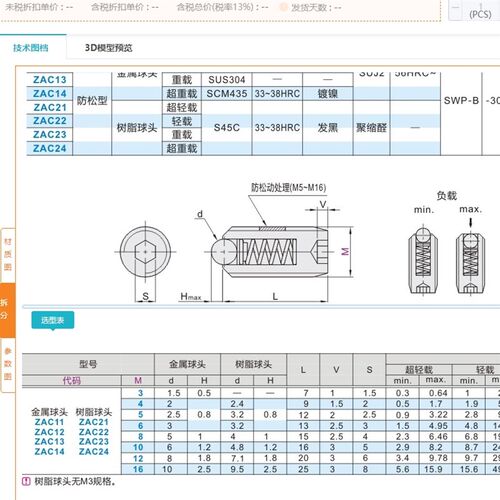Screen dimensions: 500x500
Task: Click the 发货天数 label at top
Action: pos(309,7)
